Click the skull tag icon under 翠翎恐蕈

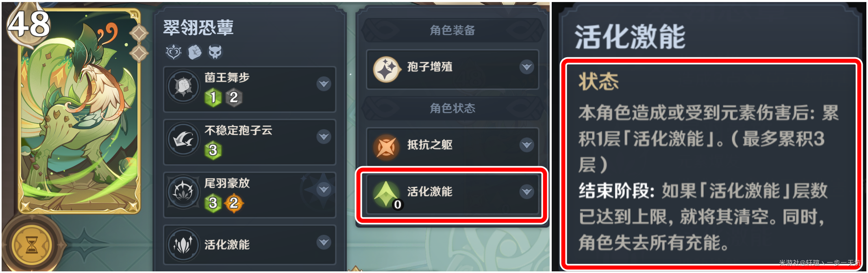[215, 52]
